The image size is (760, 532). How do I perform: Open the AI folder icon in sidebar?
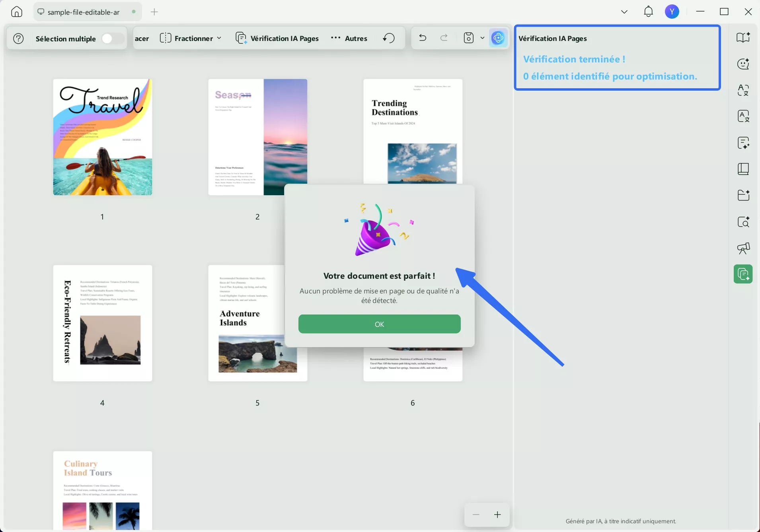[743, 195]
